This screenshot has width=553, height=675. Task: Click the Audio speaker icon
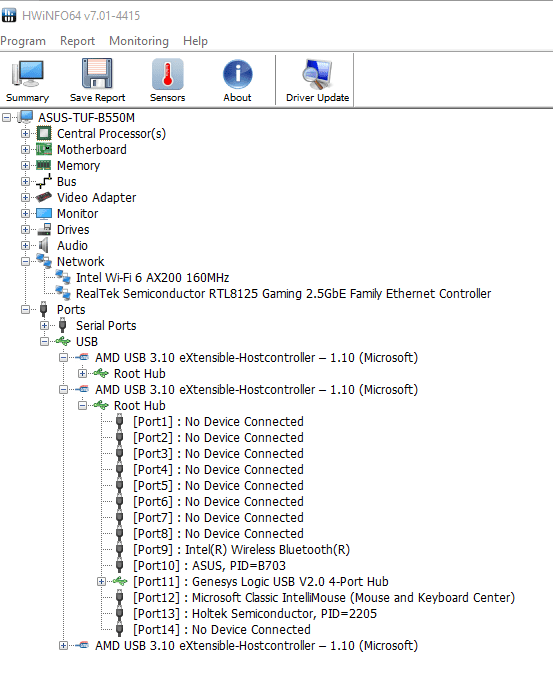(x=43, y=245)
